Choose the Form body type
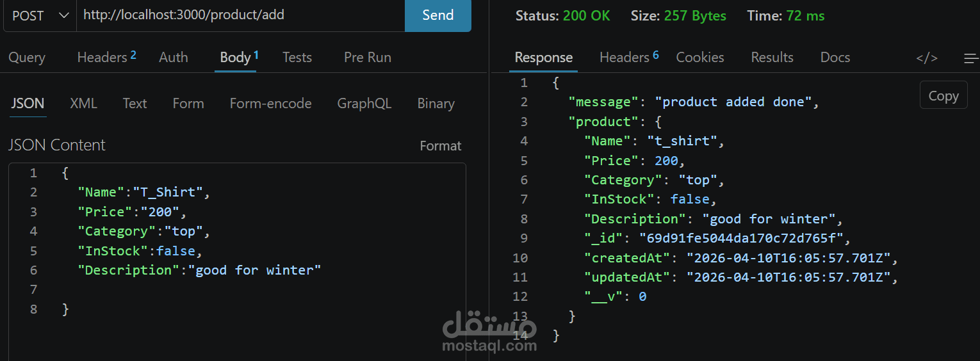 point(188,104)
